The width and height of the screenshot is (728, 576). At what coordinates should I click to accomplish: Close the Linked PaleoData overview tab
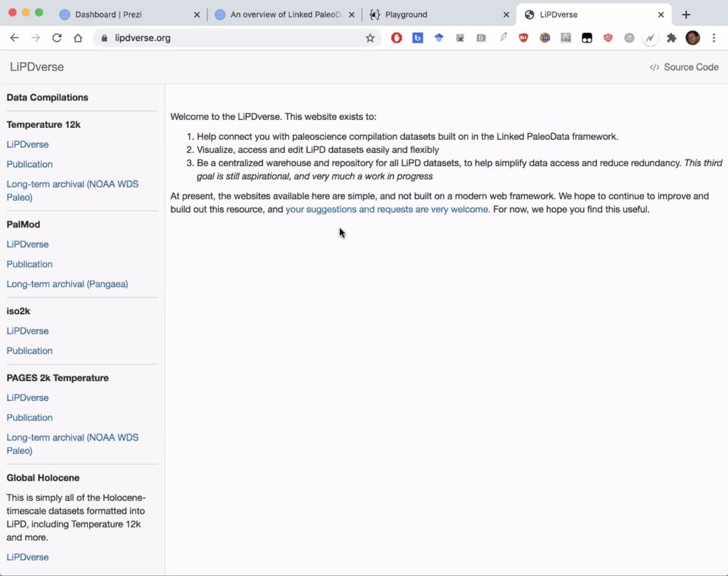(351, 15)
